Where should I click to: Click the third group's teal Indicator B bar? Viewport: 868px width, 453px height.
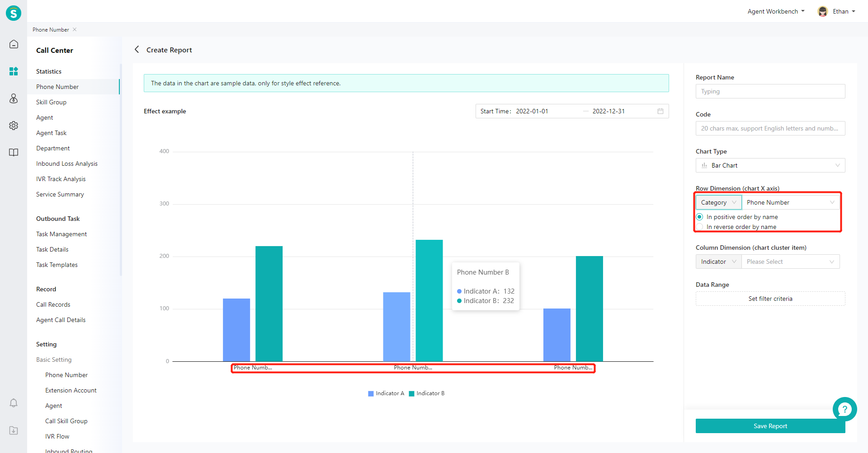coord(589,308)
